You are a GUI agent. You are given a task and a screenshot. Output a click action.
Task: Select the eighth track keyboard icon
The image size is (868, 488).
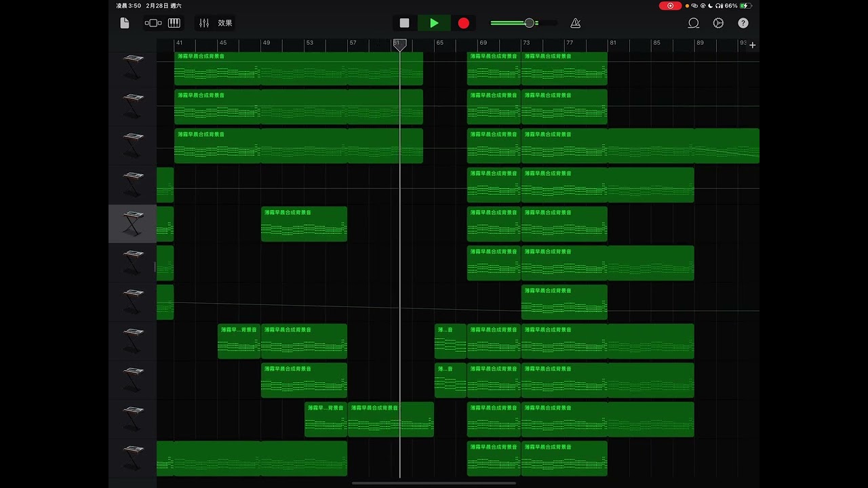coord(133,341)
